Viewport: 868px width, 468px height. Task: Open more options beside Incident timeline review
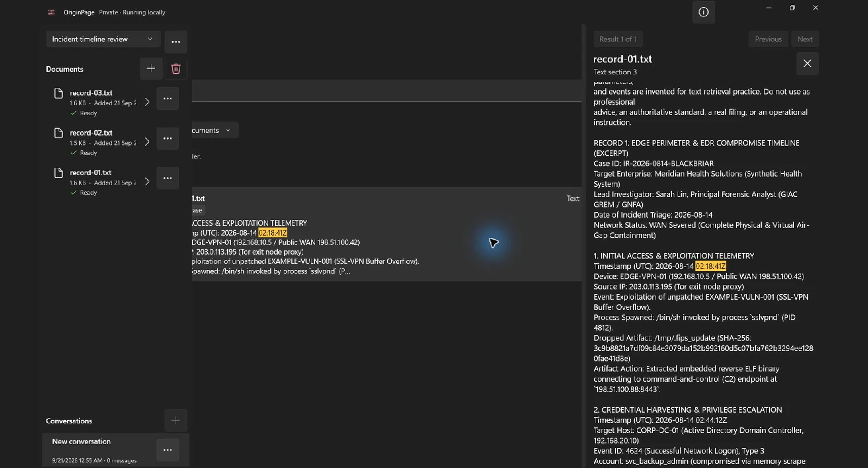click(176, 42)
